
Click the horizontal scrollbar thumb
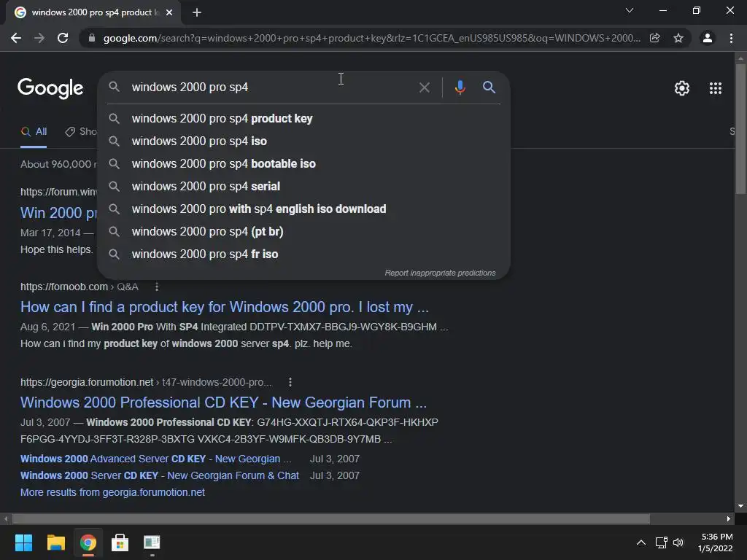tap(330, 518)
